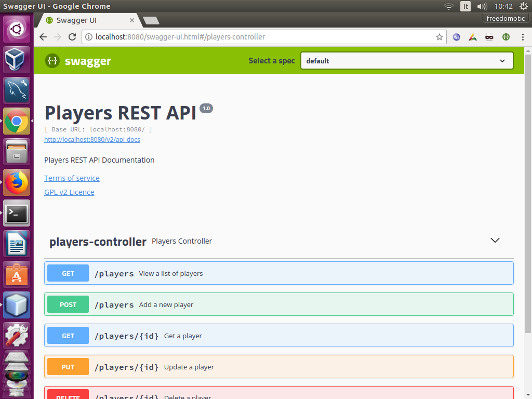Expand the DELETE /players/{id} operation
532x399 pixels.
point(279,393)
